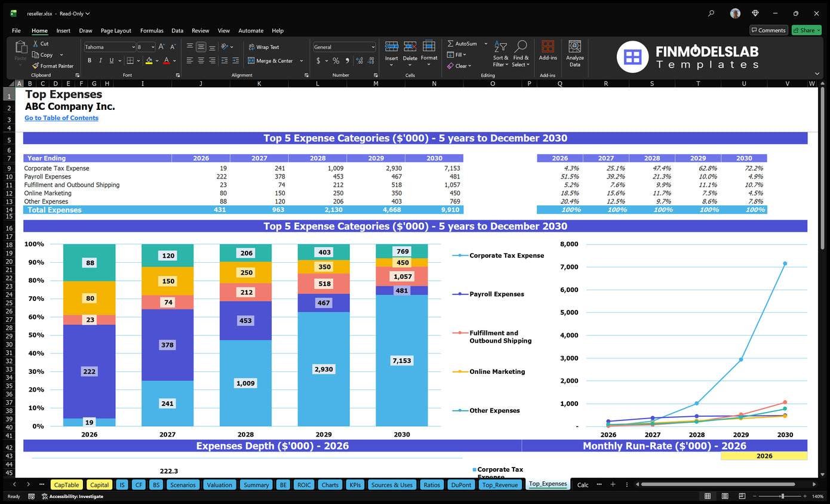Adjust the zoom slider

click(x=783, y=496)
